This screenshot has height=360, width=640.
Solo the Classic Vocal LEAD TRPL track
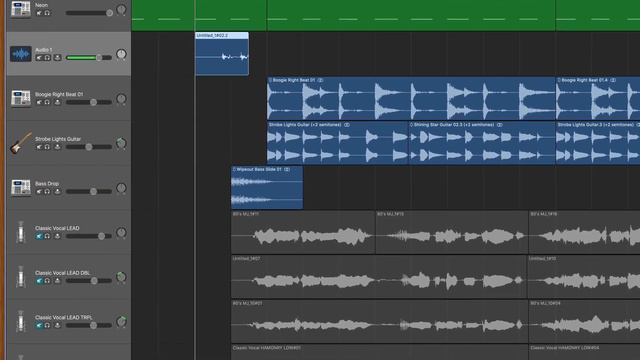tap(47, 325)
